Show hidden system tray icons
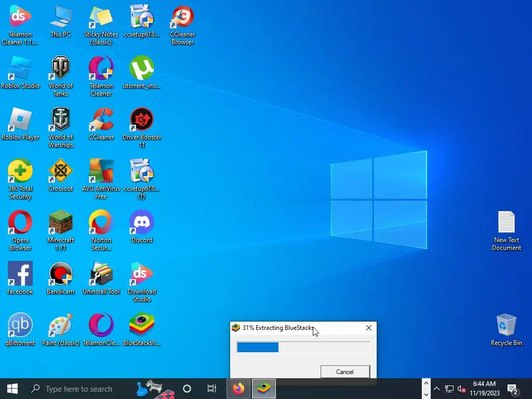 [436, 389]
